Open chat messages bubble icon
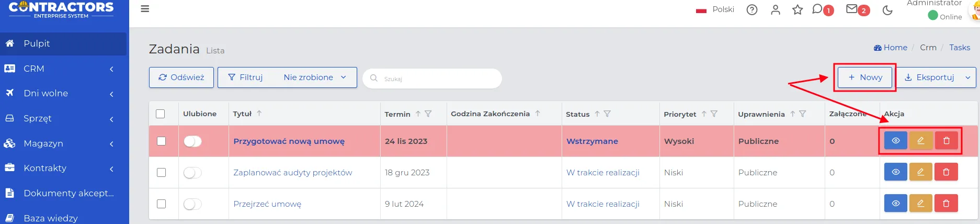The image size is (980, 224). (818, 9)
